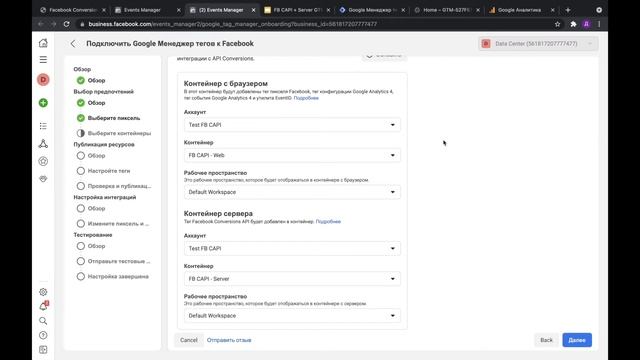Reload the page in browser
This screenshot has height=360, width=640.
pyautogui.click(x=67, y=24)
